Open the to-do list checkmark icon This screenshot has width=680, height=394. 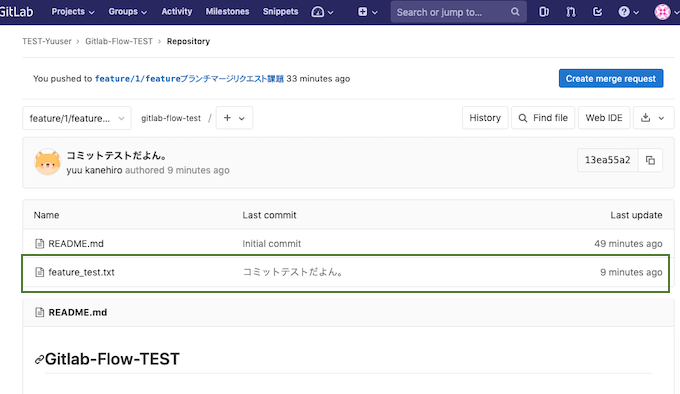pyautogui.click(x=598, y=12)
